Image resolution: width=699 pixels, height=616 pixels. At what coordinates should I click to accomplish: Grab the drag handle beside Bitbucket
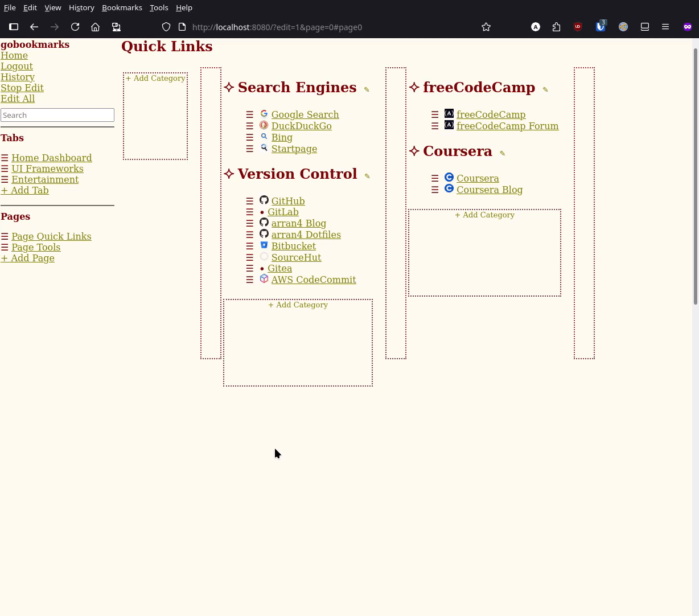(250, 246)
